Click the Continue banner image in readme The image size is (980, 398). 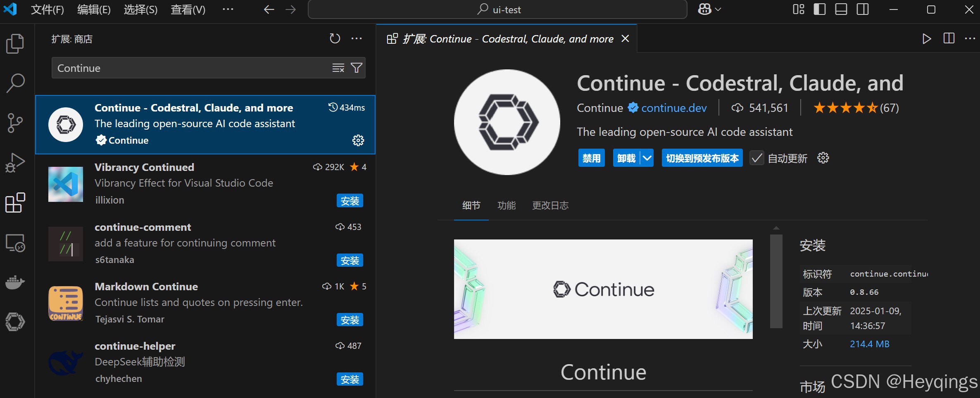tap(603, 289)
